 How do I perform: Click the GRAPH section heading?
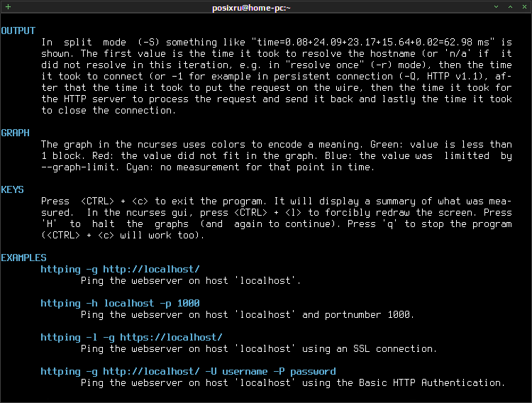coord(16,133)
